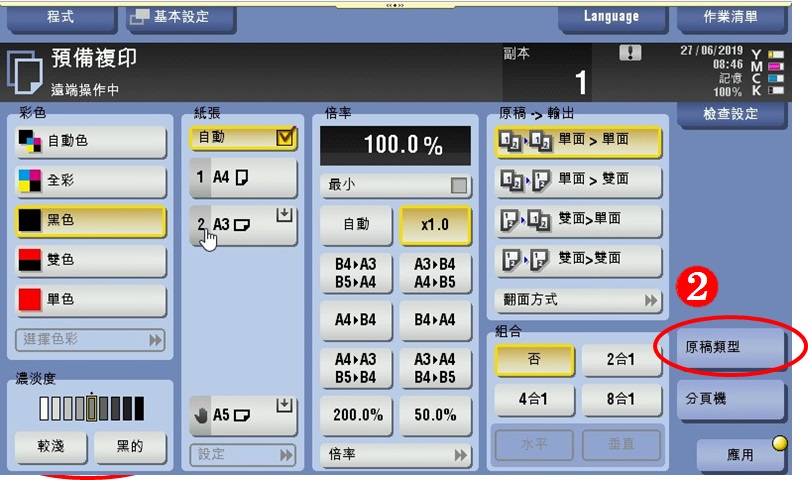Expand the 選擇色彩 color selection
808x480 pixels.
click(91, 340)
